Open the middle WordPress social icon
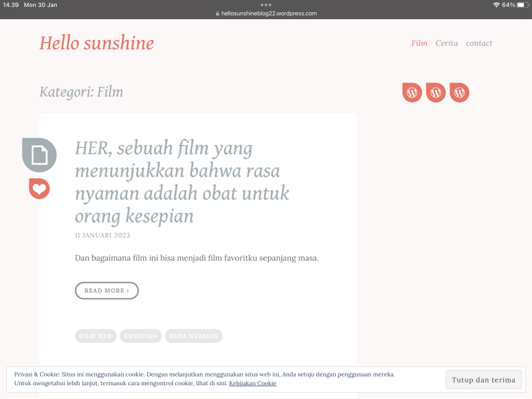Viewport: 532px width, 399px height. [436, 92]
